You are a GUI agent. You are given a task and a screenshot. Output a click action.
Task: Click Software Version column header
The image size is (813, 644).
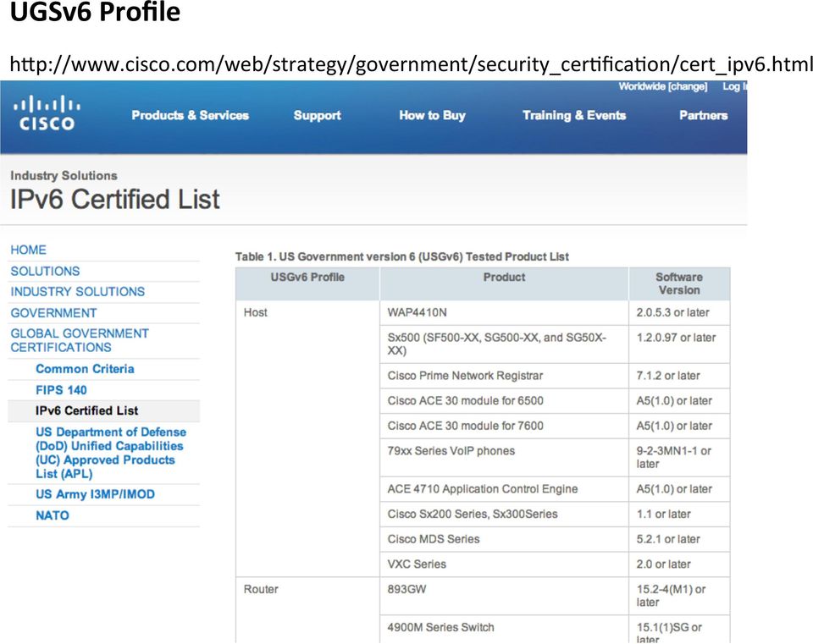tap(679, 284)
